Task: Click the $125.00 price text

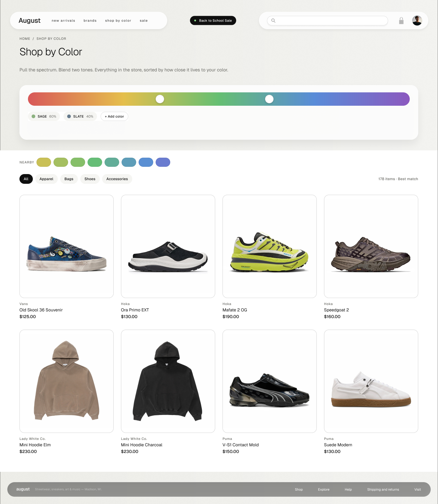Action: click(x=28, y=317)
